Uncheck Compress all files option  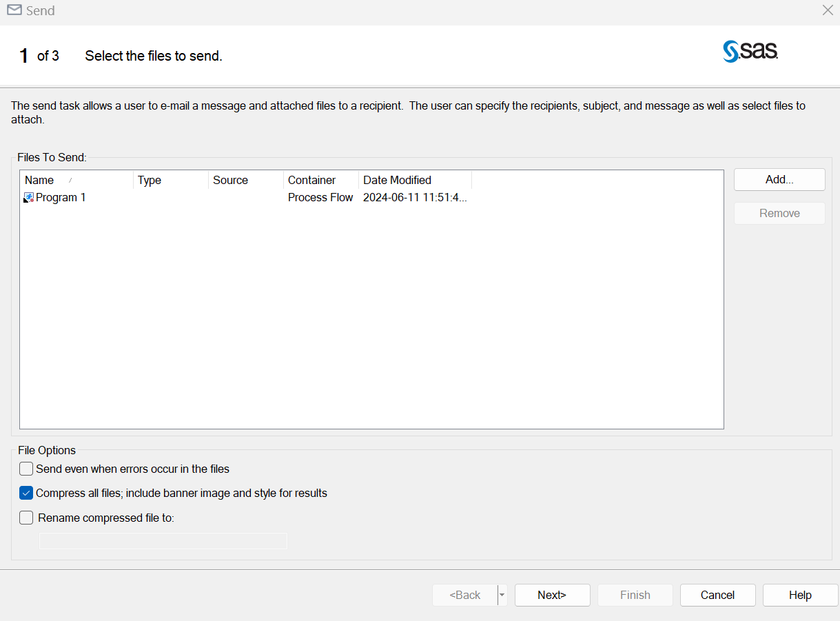pyautogui.click(x=26, y=493)
